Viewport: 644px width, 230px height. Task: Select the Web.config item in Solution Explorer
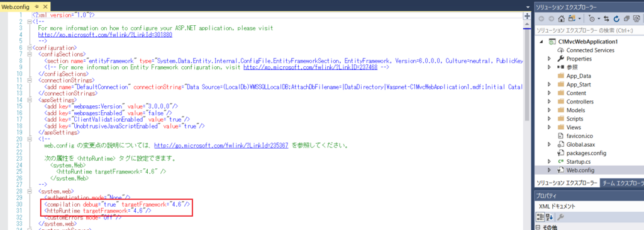coord(589,170)
